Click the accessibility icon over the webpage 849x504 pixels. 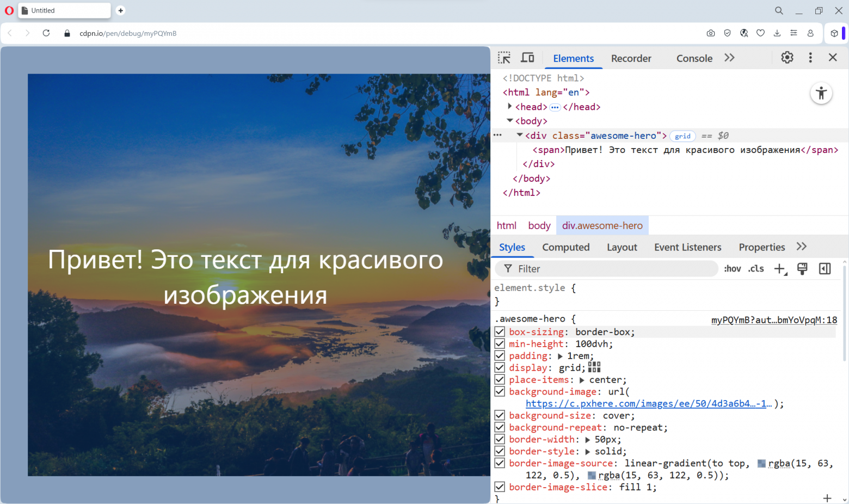point(821,93)
